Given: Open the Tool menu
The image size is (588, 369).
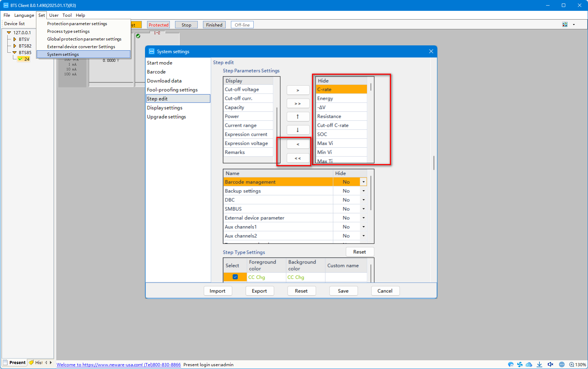Looking at the screenshot, I should click(x=67, y=15).
